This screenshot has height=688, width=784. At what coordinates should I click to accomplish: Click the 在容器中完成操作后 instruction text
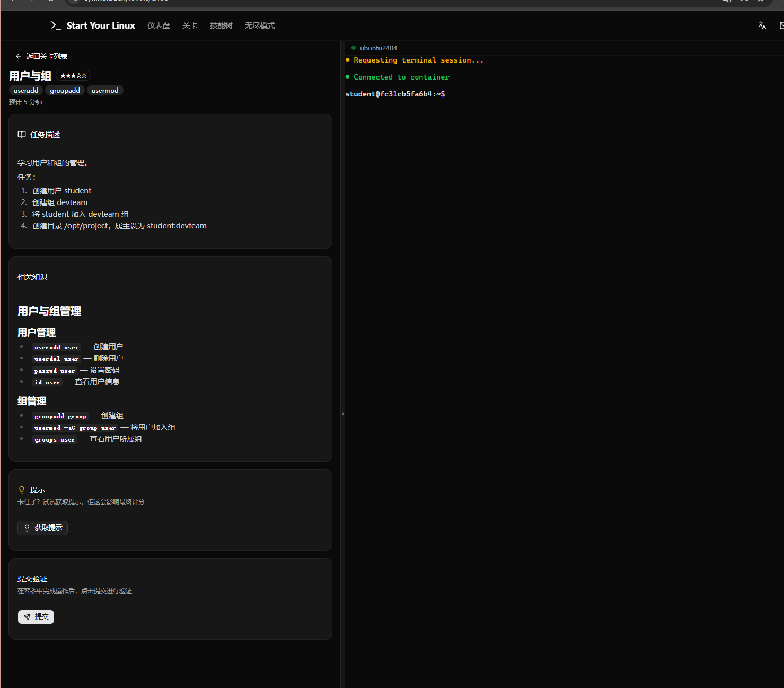tap(75, 590)
